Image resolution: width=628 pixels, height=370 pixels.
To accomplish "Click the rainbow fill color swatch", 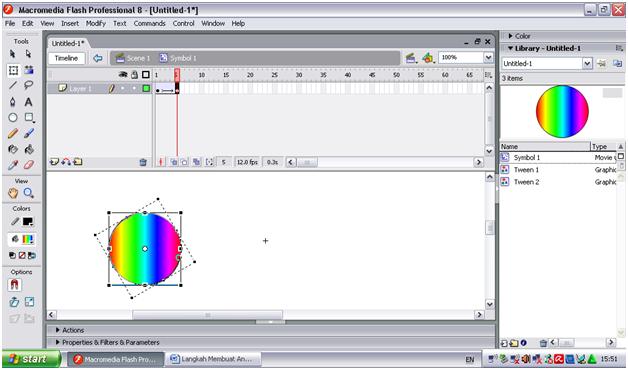I will [28, 239].
